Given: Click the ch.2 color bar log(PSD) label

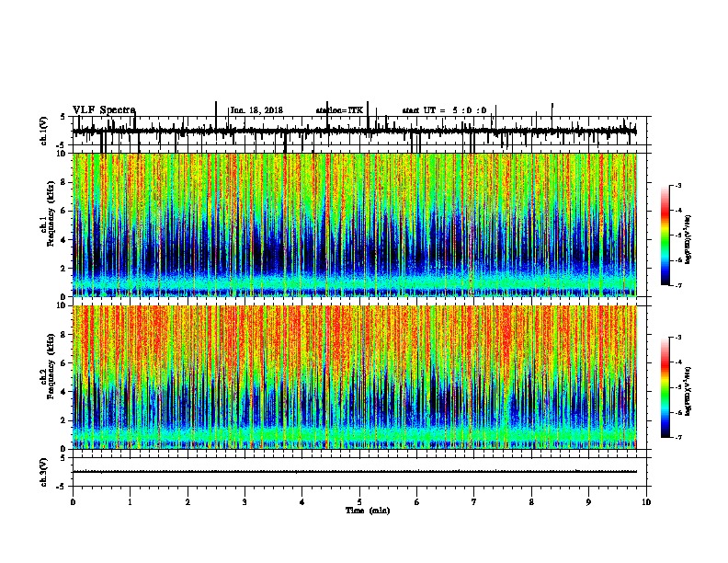Looking at the screenshot, I should (688, 392).
